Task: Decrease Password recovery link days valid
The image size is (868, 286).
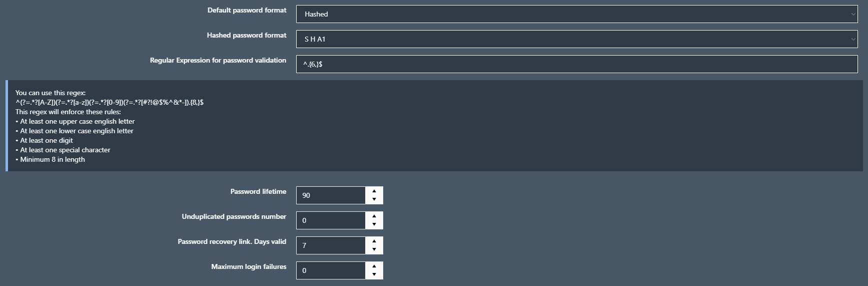Action: [x=374, y=249]
